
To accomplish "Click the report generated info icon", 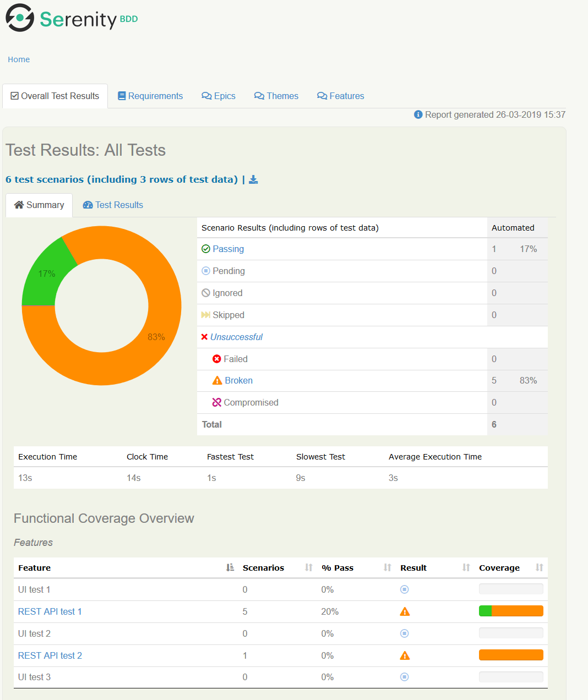I will click(418, 114).
